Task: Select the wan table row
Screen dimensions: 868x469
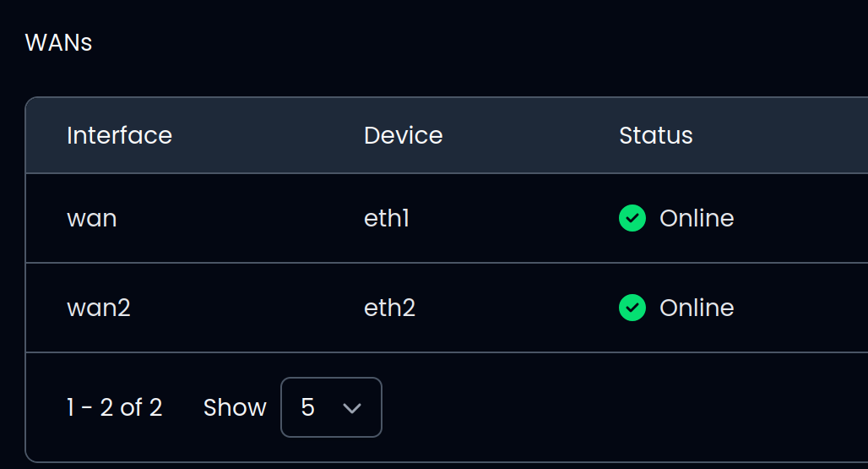Action: [x=447, y=218]
